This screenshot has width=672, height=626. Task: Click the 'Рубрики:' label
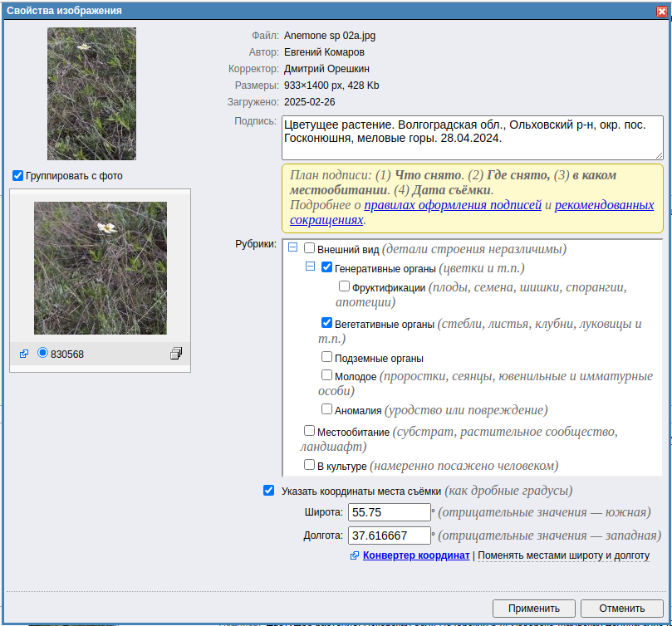point(256,244)
